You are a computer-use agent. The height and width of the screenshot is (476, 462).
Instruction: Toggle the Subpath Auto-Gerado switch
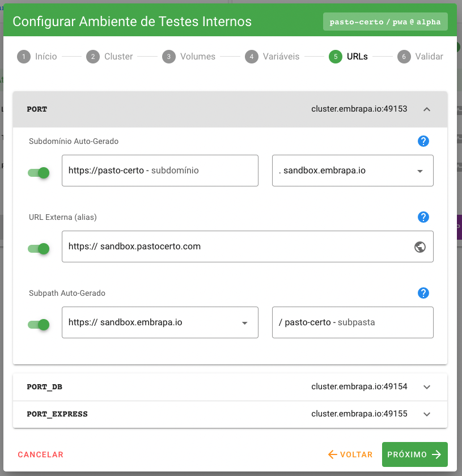pyautogui.click(x=39, y=325)
